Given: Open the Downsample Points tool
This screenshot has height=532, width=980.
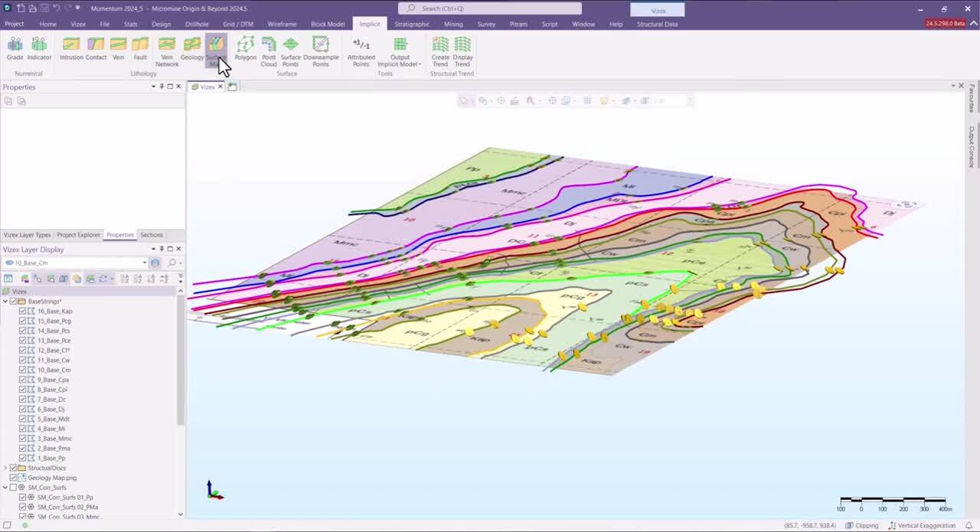Looking at the screenshot, I should tap(321, 47).
